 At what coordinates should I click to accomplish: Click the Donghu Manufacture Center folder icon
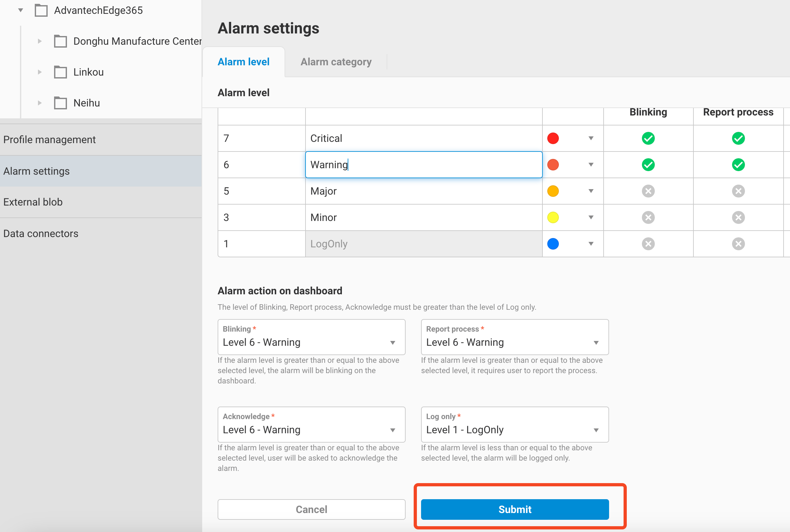click(x=61, y=41)
